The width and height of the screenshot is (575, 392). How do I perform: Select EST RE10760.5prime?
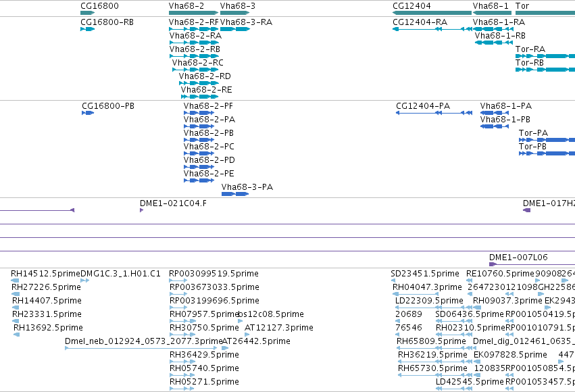pyautogui.click(x=500, y=274)
